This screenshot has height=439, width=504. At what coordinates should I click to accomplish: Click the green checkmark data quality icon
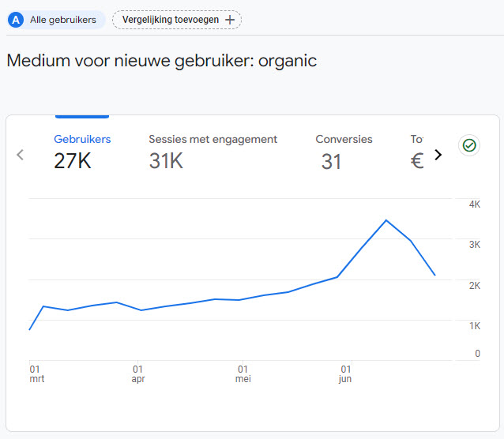(469, 145)
